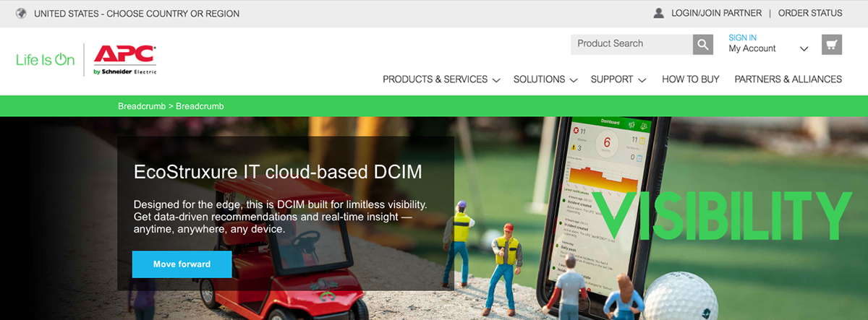868x320 pixels.
Task: Go to How To Buy
Action: (x=691, y=79)
